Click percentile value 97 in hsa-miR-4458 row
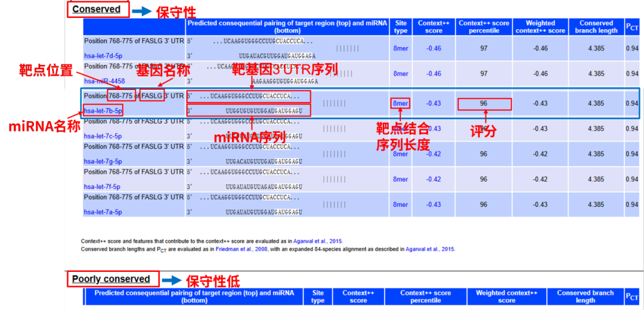Viewport: 644px width, 310px height. 484,73
